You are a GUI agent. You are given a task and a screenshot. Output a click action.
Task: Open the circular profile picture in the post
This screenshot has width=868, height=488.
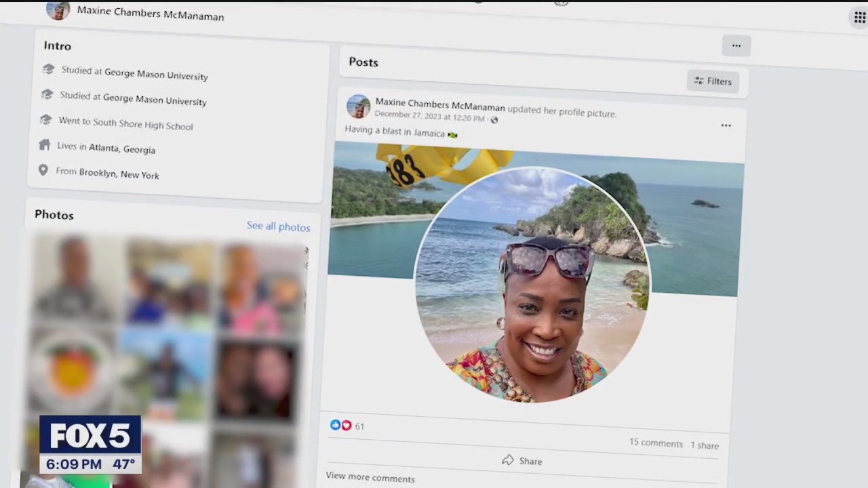[x=532, y=285]
